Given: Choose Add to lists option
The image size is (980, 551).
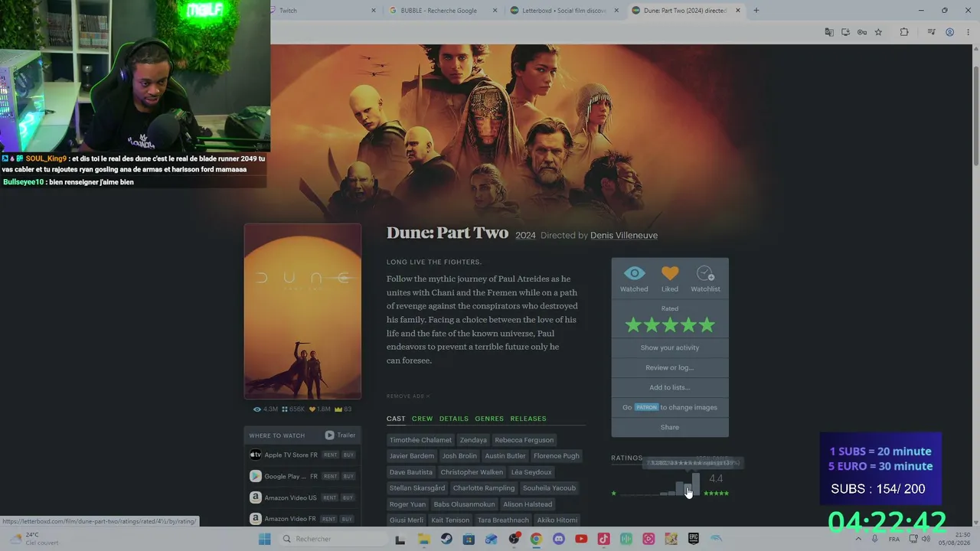Looking at the screenshot, I should pyautogui.click(x=670, y=387).
